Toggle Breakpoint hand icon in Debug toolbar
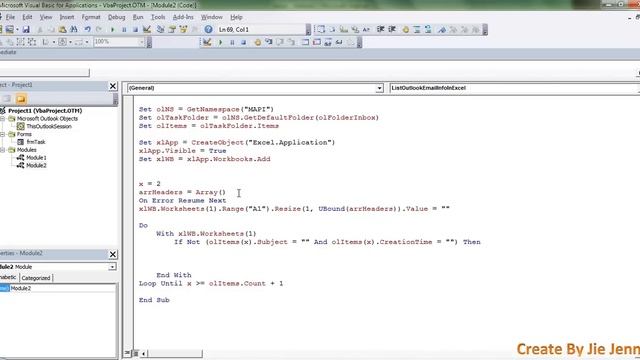This screenshot has width=640, height=360. pyautogui.click(x=257, y=42)
